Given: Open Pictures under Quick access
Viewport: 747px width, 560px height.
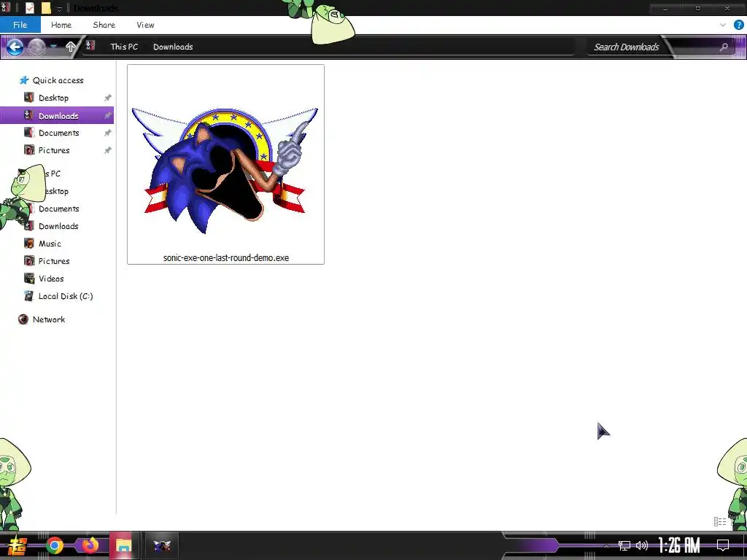Looking at the screenshot, I should 54,150.
